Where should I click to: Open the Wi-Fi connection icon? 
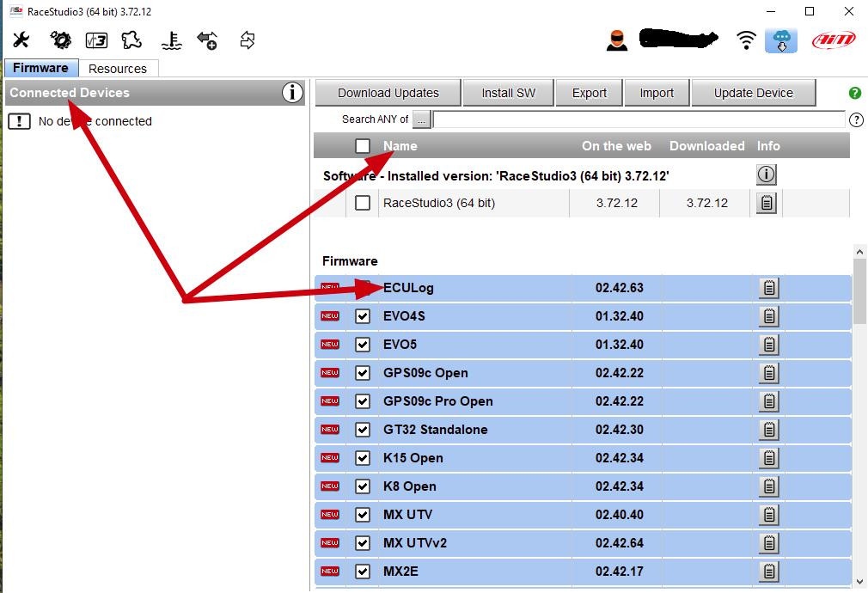[746, 40]
